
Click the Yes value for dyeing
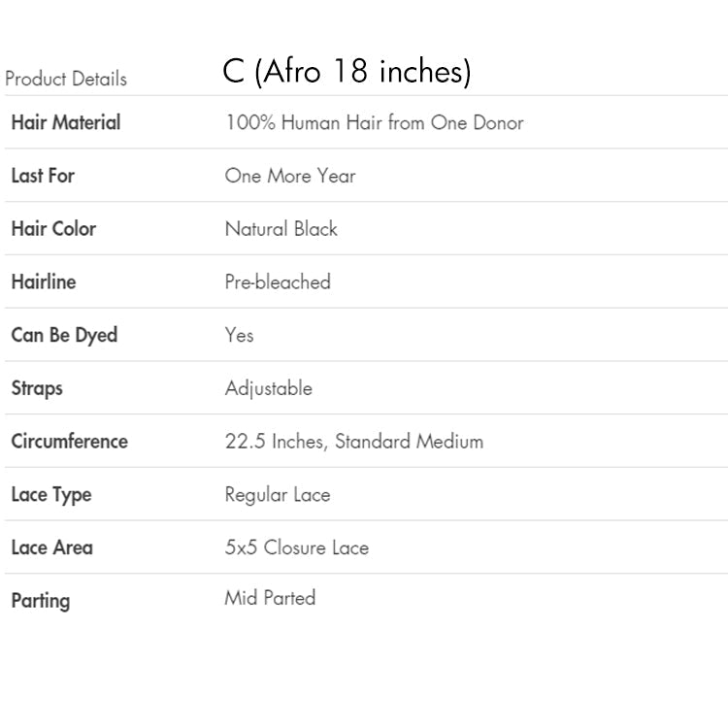tap(239, 335)
